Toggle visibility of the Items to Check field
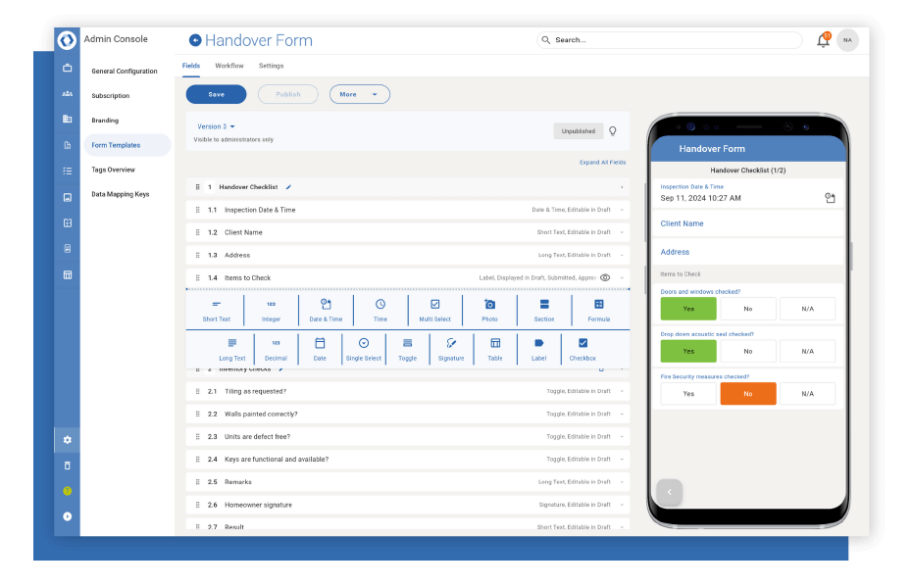The image size is (912, 588). point(605,277)
